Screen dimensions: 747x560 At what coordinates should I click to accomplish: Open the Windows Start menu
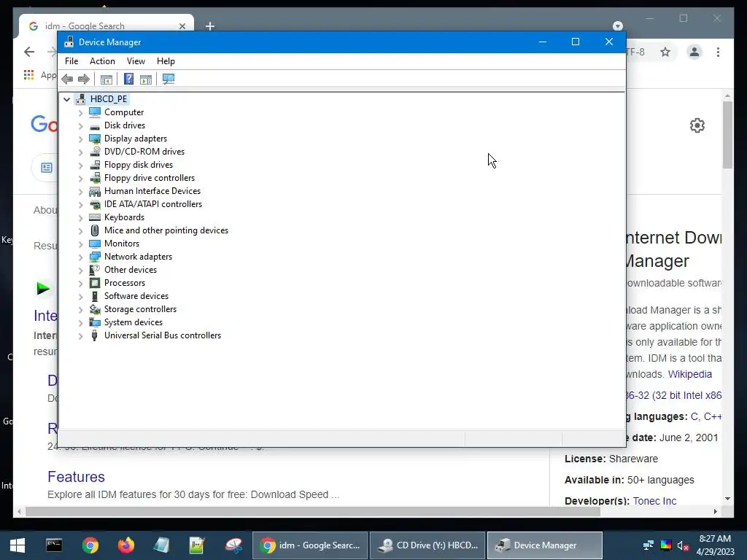click(x=18, y=545)
